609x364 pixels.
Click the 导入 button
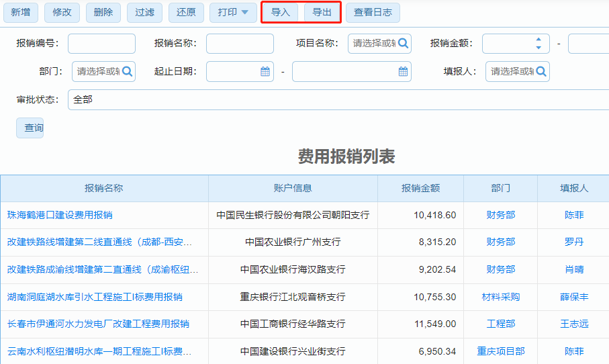[281, 12]
